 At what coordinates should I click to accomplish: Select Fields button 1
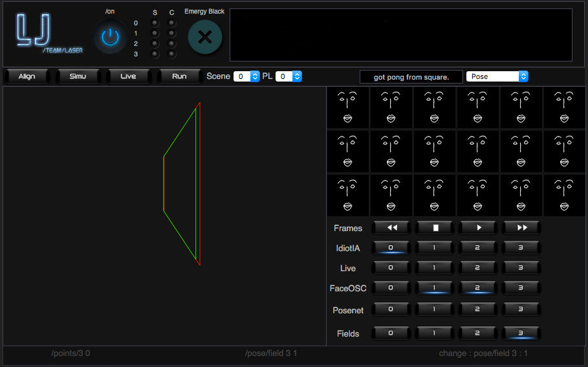435,333
